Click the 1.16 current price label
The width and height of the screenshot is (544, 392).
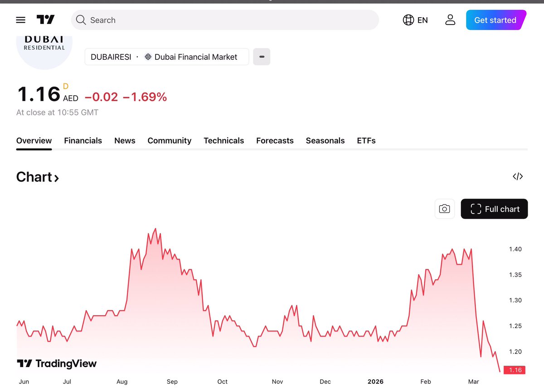pyautogui.click(x=515, y=370)
